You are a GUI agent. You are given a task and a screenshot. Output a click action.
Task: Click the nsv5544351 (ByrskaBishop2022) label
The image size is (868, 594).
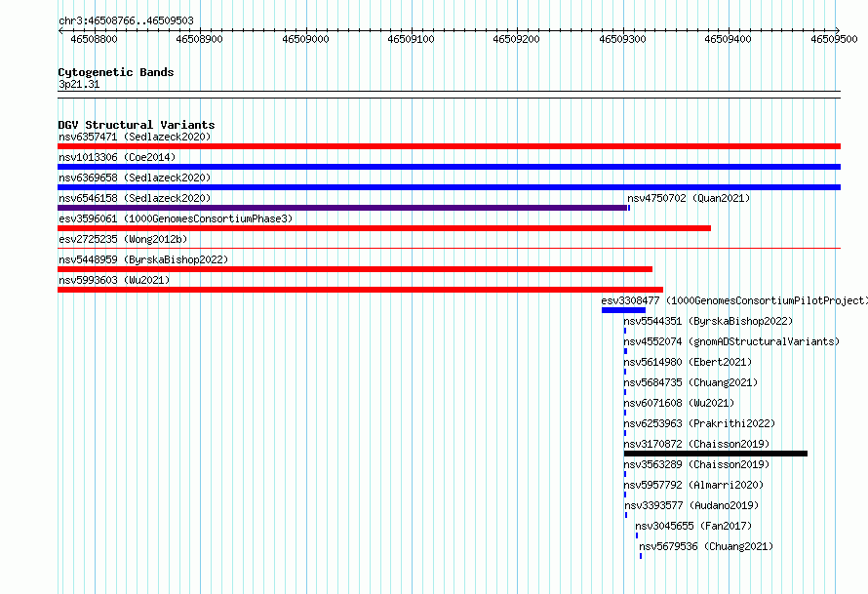tap(708, 321)
